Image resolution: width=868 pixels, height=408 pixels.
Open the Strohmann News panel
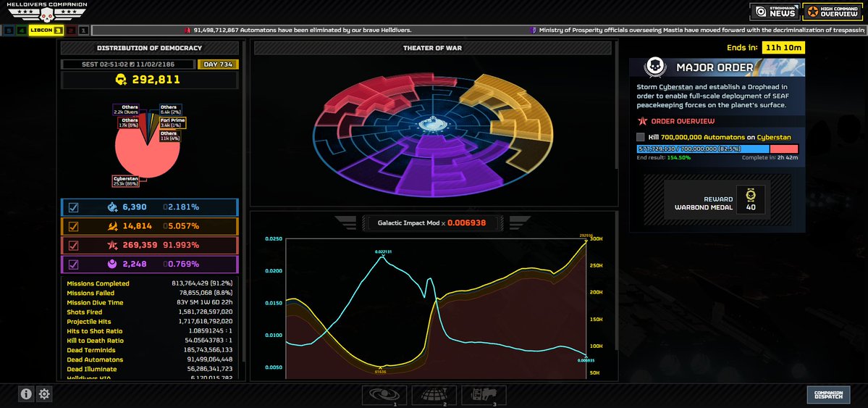pos(776,12)
